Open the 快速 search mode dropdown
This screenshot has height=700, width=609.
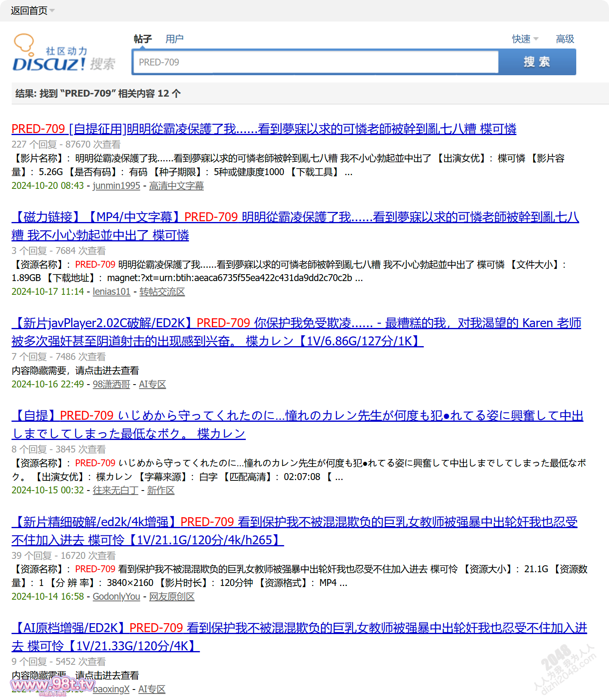525,39
